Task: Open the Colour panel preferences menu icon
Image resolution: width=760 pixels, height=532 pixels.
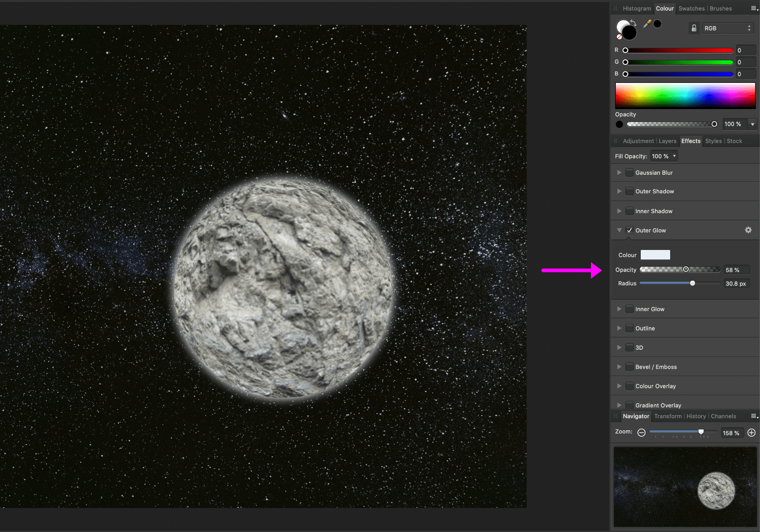Action: pos(754,8)
